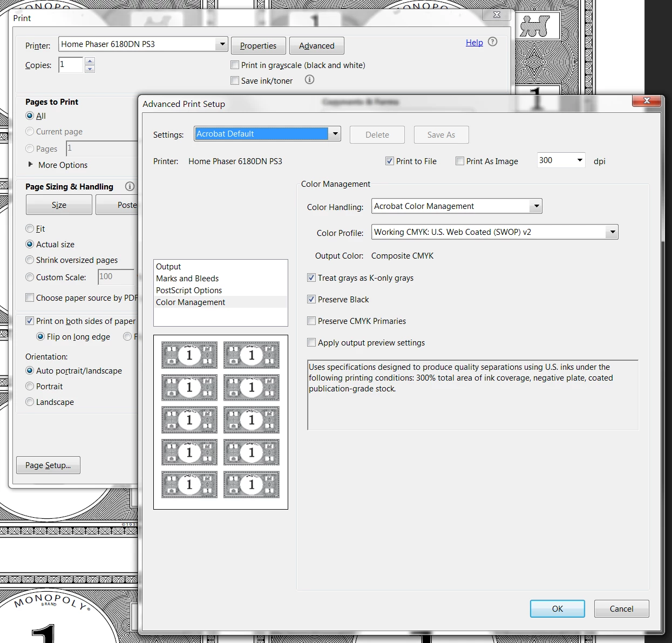Click Cancel in Advanced Print Setup

tap(622, 608)
